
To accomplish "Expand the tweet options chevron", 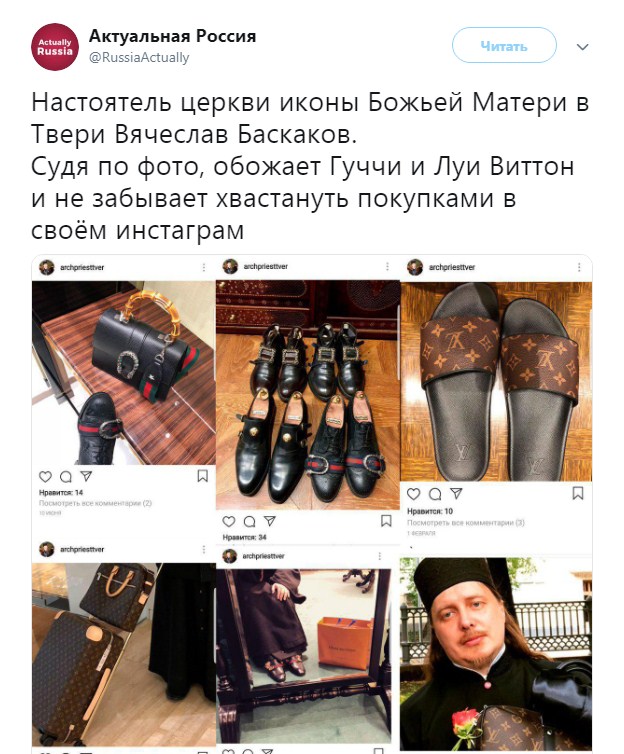I will click(582, 47).
